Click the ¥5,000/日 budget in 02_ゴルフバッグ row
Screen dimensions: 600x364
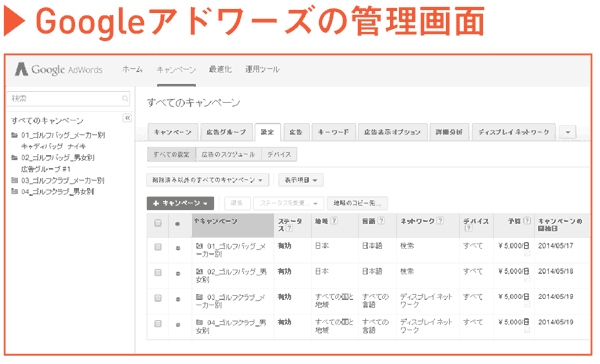[x=514, y=271]
